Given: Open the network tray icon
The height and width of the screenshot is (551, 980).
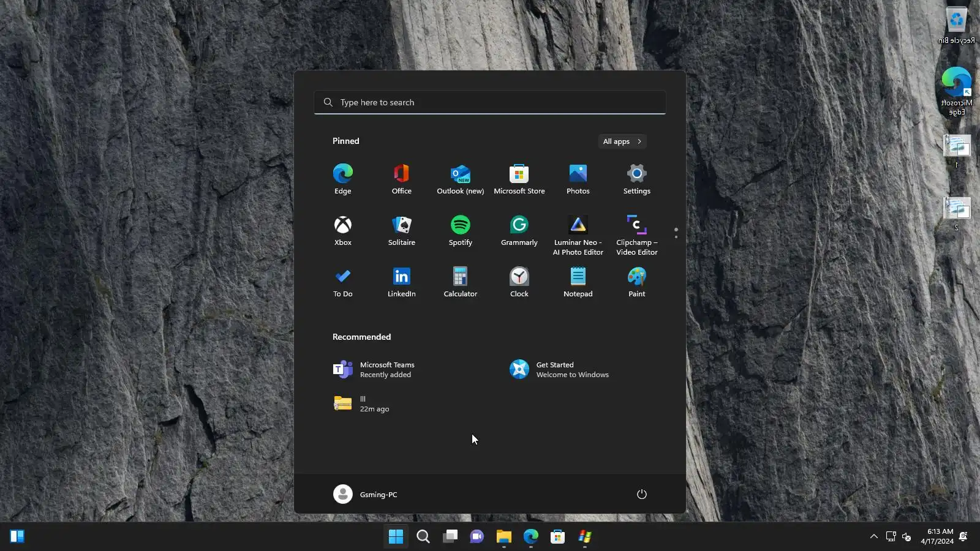Looking at the screenshot, I should pos(891,537).
